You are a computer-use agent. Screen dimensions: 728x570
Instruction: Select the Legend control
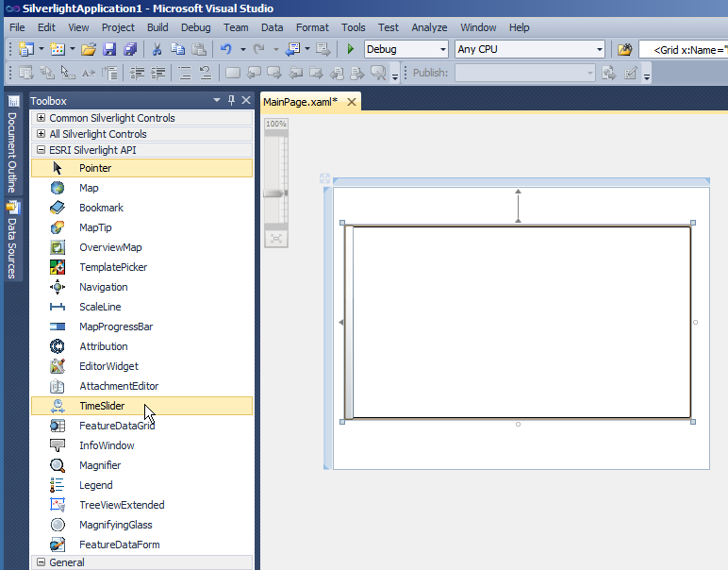click(142, 485)
